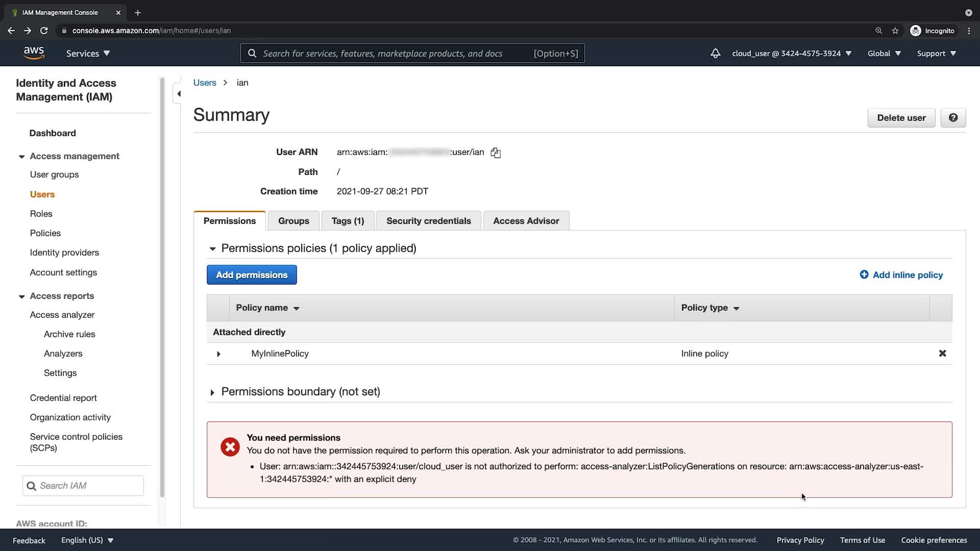Click the browser reload icon

44,31
